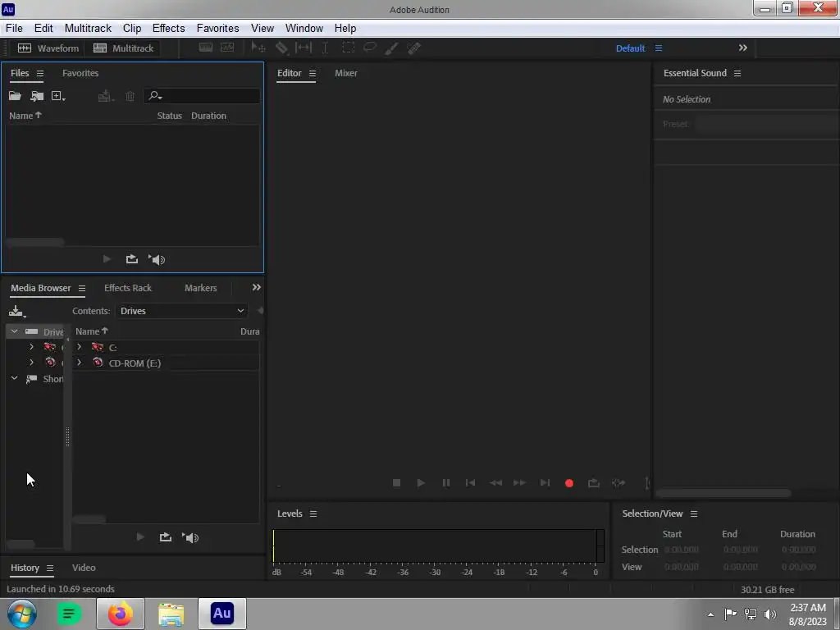Image resolution: width=840 pixels, height=630 pixels.
Task: Open the Favorites menu
Action: pyautogui.click(x=217, y=29)
